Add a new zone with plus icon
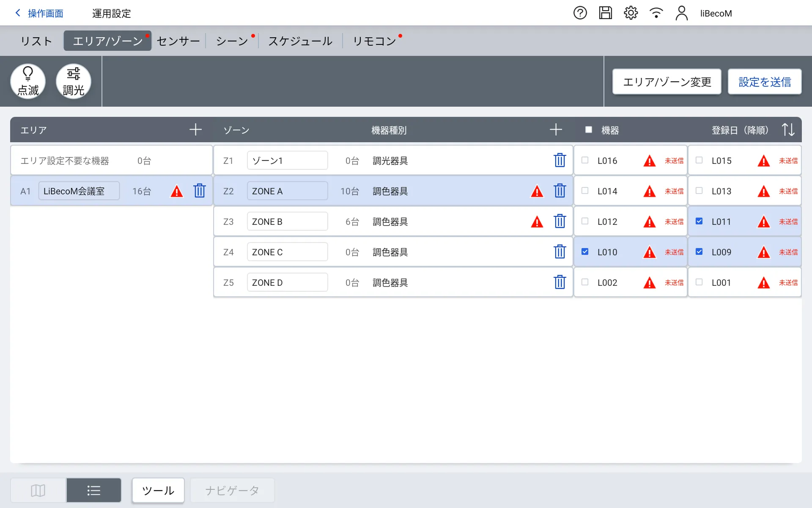Viewport: 812px width, 508px height. 556,130
